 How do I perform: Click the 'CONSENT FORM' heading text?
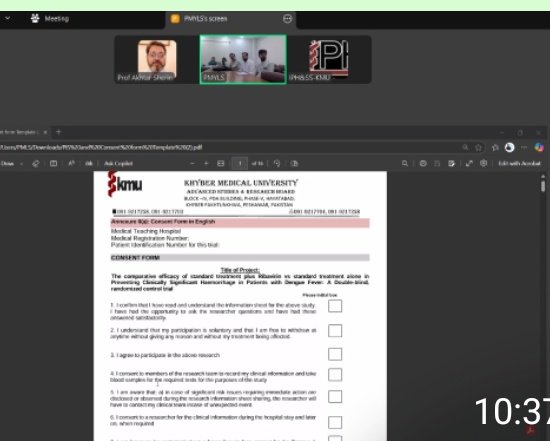click(135, 258)
